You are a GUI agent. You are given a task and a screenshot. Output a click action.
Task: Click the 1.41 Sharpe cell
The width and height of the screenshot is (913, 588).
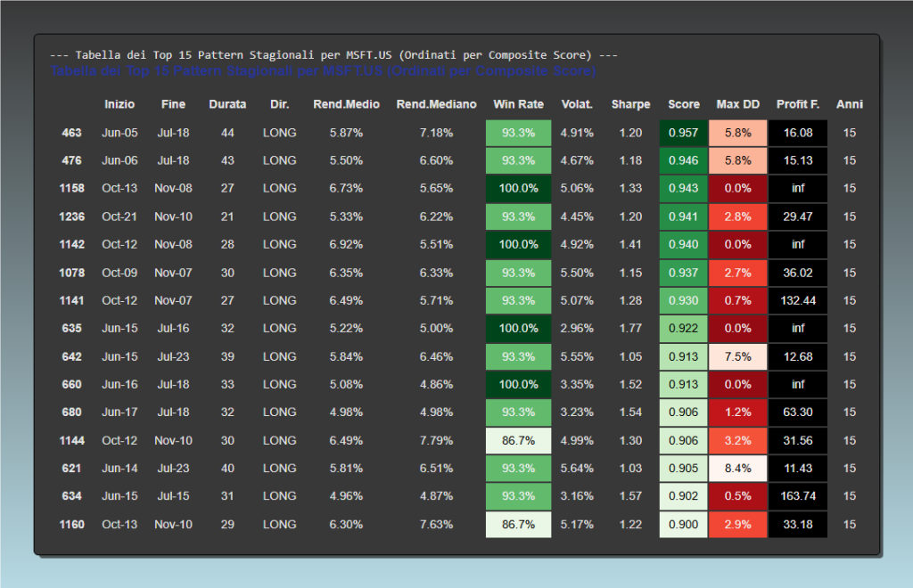click(x=630, y=244)
